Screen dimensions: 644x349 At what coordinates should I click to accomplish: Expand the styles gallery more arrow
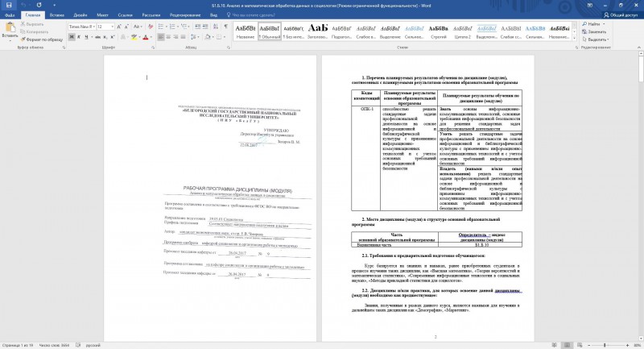pyautogui.click(x=574, y=38)
